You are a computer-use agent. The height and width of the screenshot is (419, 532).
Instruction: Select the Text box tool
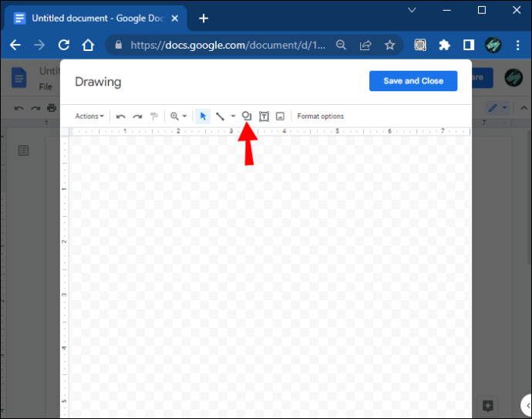point(264,116)
